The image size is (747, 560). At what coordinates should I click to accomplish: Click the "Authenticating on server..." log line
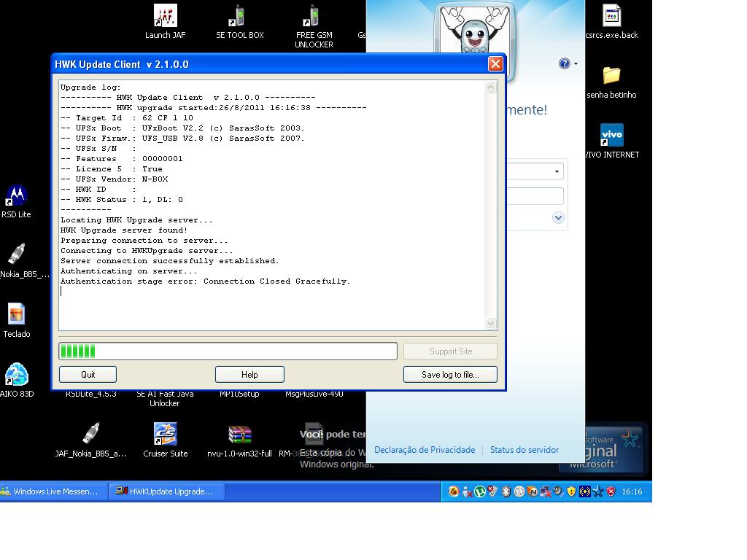128,271
